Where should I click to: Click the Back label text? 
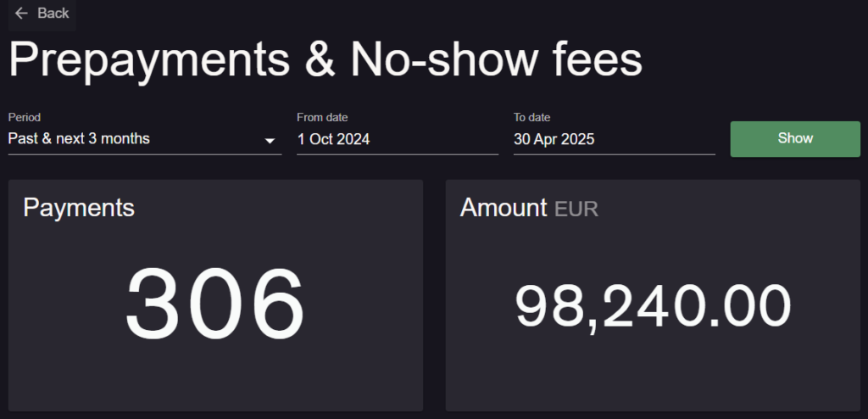click(x=53, y=13)
